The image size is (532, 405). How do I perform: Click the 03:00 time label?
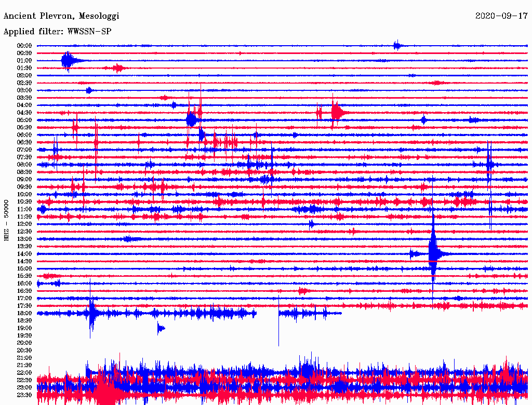click(24, 90)
